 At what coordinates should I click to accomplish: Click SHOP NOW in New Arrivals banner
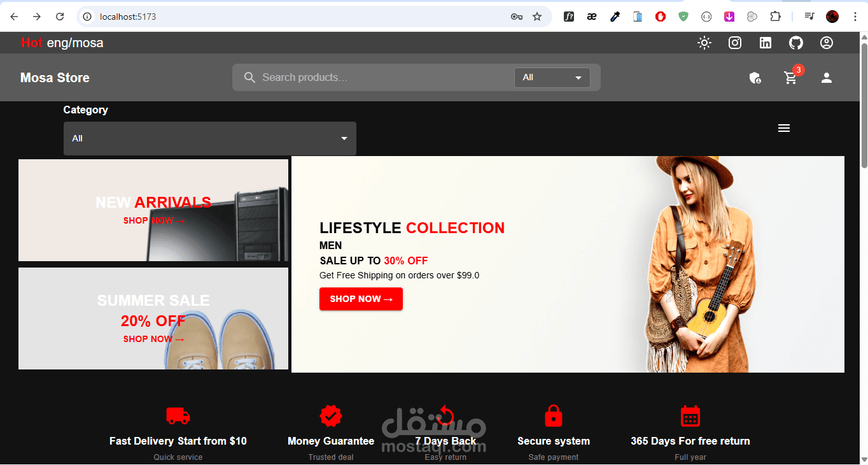click(x=154, y=220)
